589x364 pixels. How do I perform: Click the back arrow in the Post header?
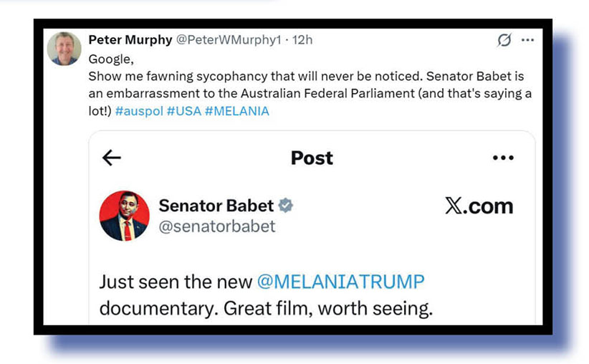[112, 158]
